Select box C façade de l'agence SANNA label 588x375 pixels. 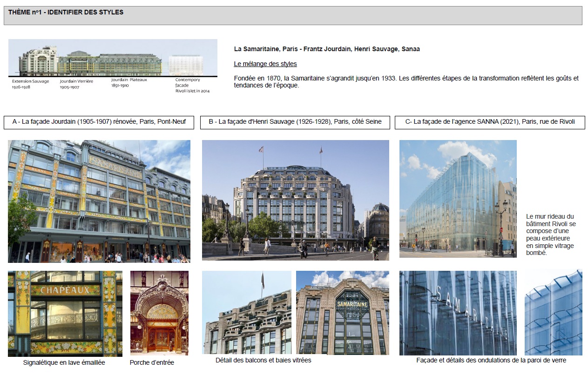click(x=490, y=122)
